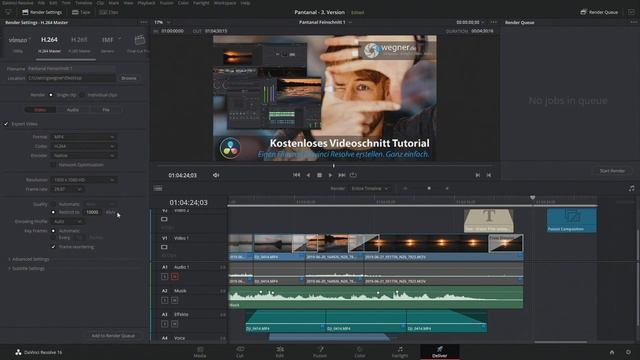Expand Subtitle Settings section
Screen dimensions: 640x360
coord(27,269)
